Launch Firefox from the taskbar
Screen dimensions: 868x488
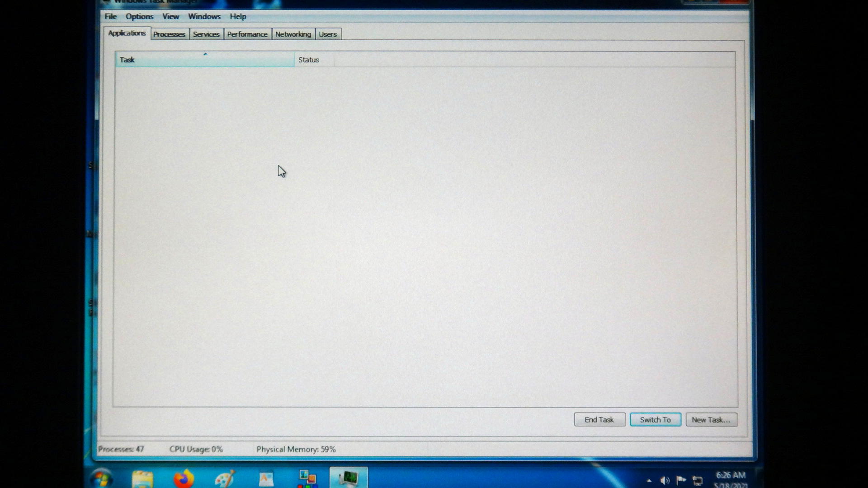coord(184,479)
